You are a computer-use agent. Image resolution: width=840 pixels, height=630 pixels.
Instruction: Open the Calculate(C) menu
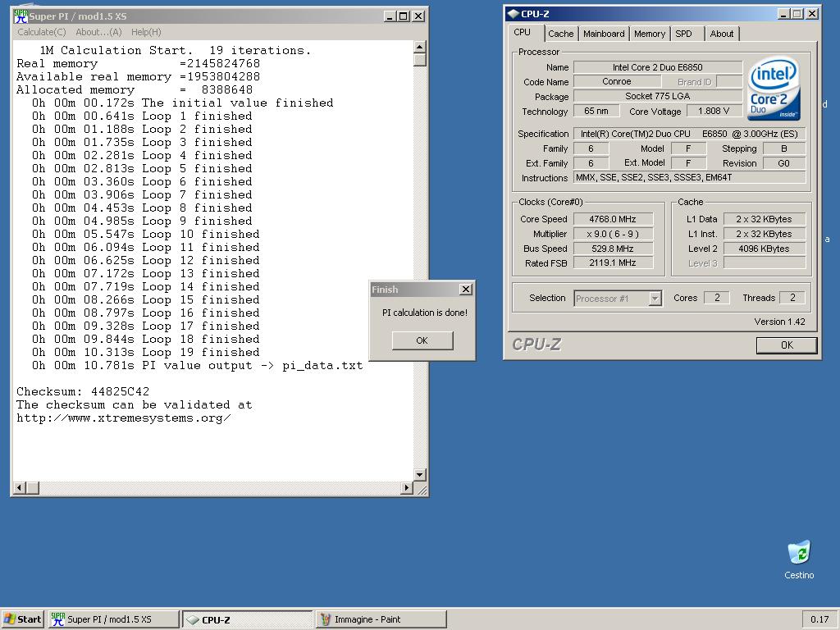(x=42, y=32)
